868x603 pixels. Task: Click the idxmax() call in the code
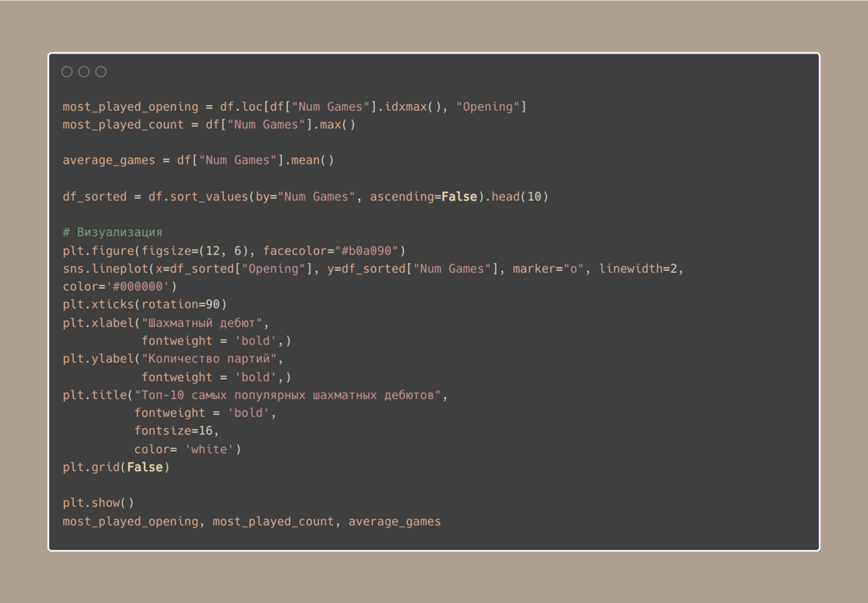pyautogui.click(x=414, y=107)
